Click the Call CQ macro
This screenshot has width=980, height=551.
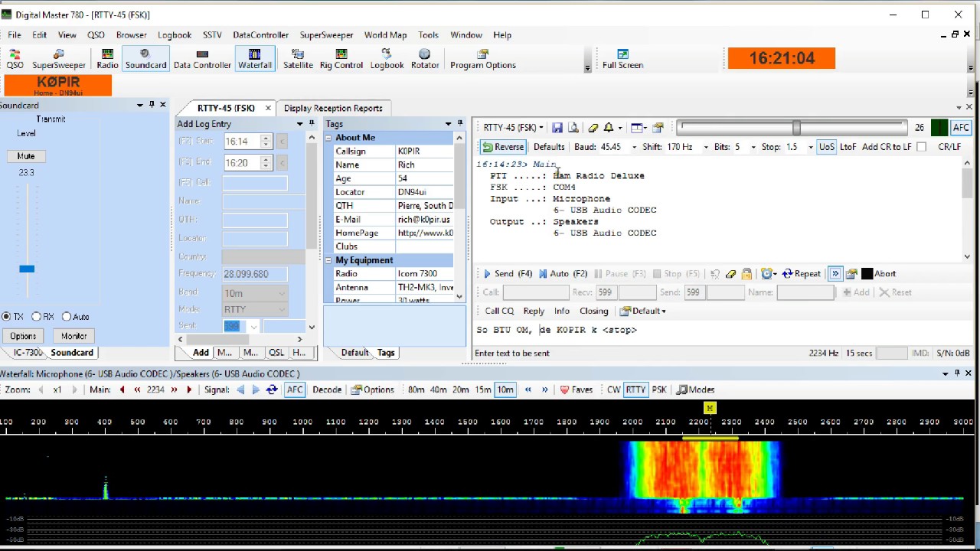click(499, 311)
